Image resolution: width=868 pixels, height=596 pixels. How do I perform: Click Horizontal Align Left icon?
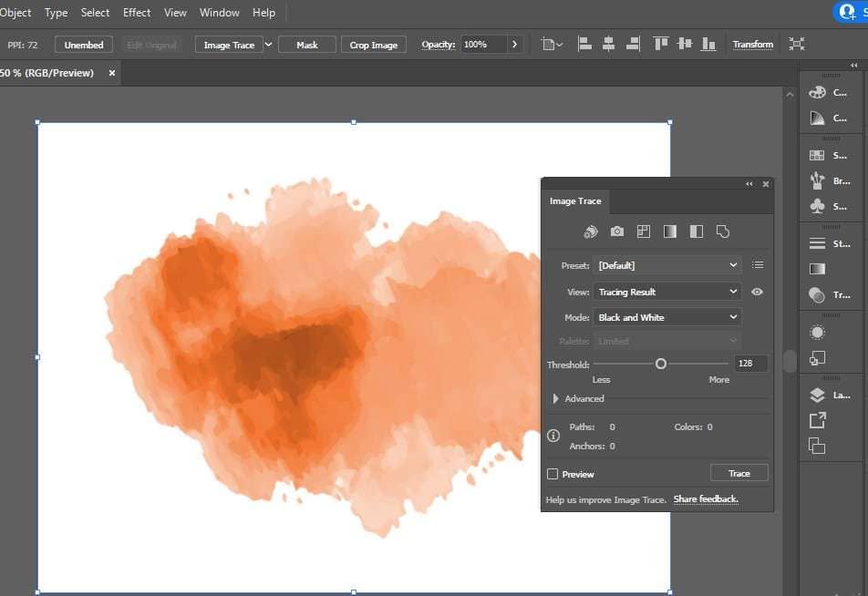584,45
